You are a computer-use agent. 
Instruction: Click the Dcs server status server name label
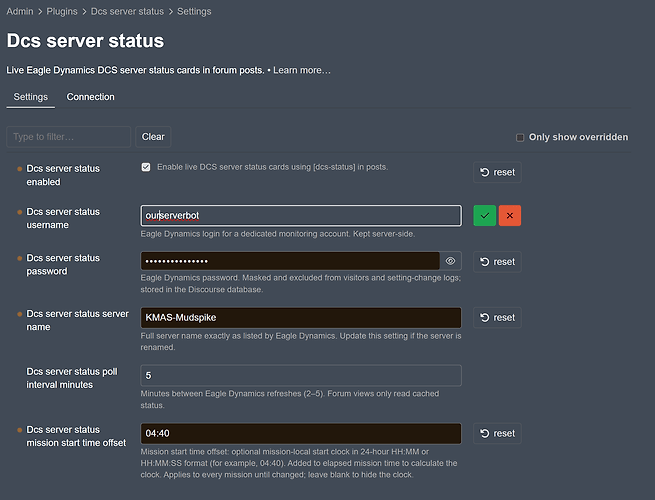[x=78, y=320]
